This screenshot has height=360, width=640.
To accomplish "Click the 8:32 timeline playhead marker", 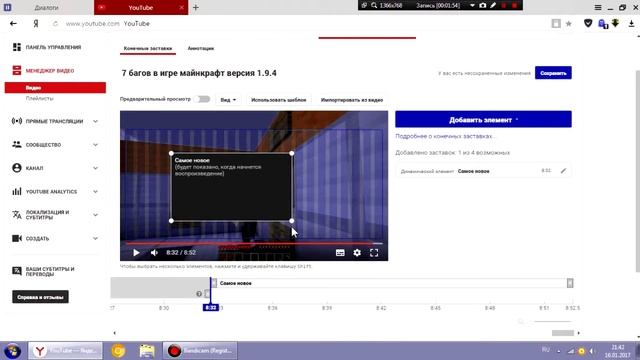I will point(211,307).
